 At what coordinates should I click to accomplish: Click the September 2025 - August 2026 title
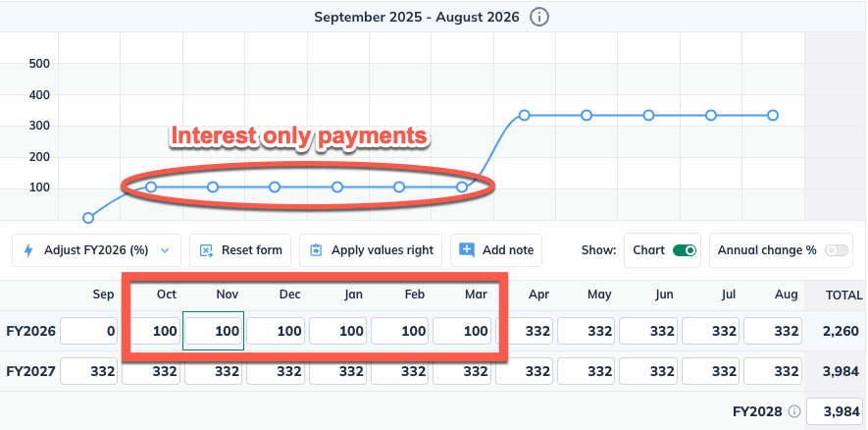coord(417,17)
